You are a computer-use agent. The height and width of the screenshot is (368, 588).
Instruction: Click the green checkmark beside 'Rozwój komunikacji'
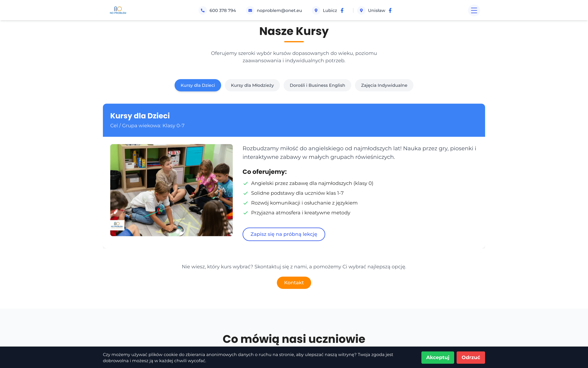[245, 203]
